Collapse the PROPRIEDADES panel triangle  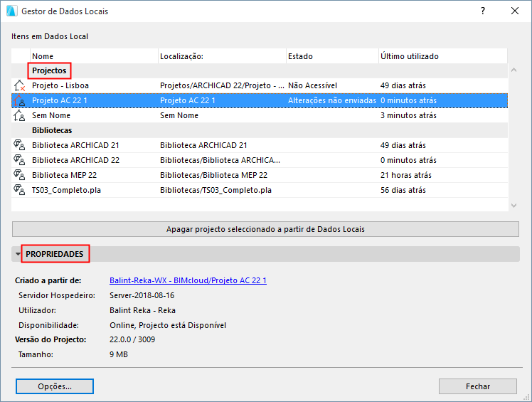point(18,254)
